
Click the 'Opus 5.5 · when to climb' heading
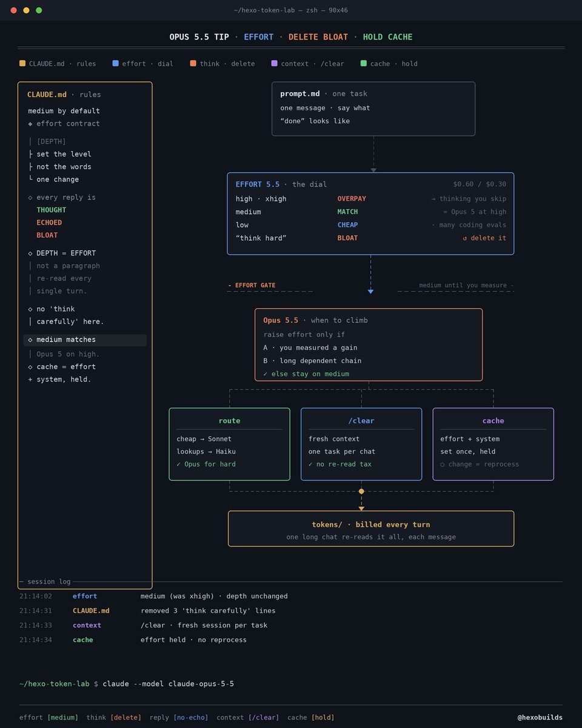coord(315,320)
